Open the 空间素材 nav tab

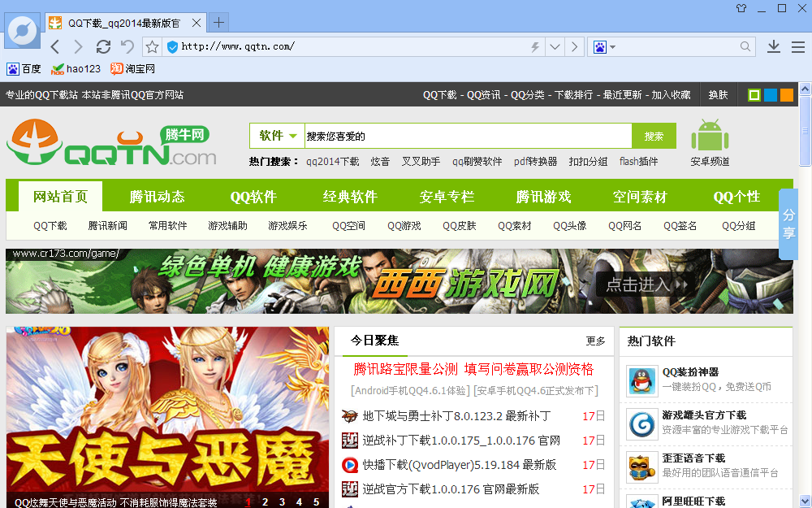[x=640, y=197]
